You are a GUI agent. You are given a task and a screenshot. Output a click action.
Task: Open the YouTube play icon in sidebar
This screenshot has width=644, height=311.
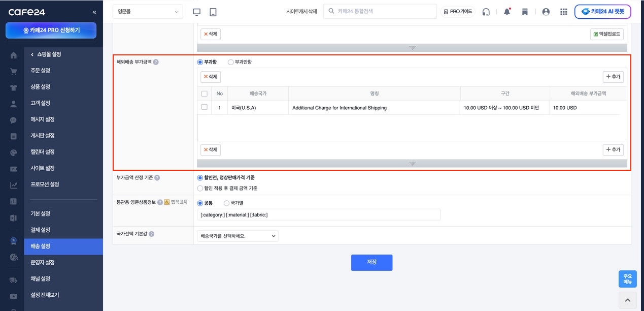click(14, 296)
